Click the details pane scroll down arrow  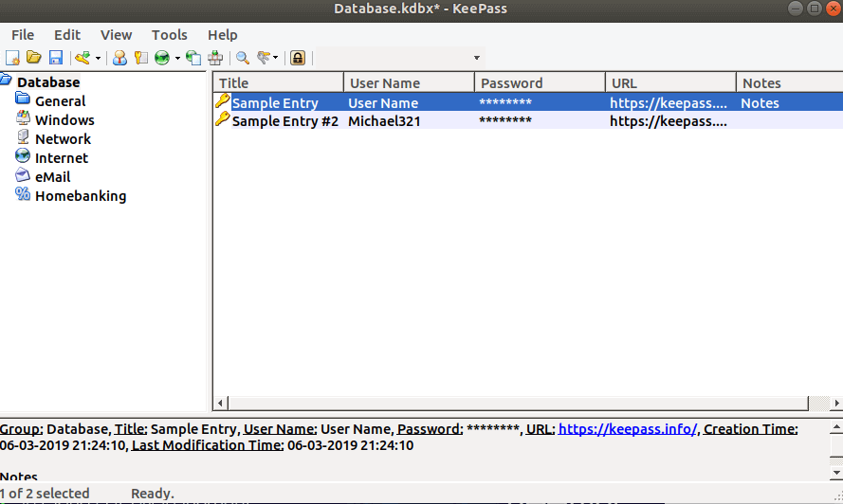[836, 473]
